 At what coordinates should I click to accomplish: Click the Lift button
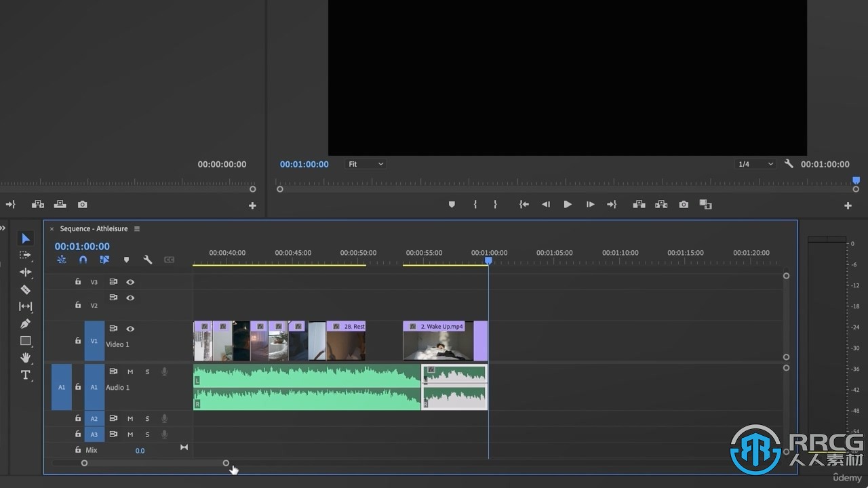coord(639,205)
